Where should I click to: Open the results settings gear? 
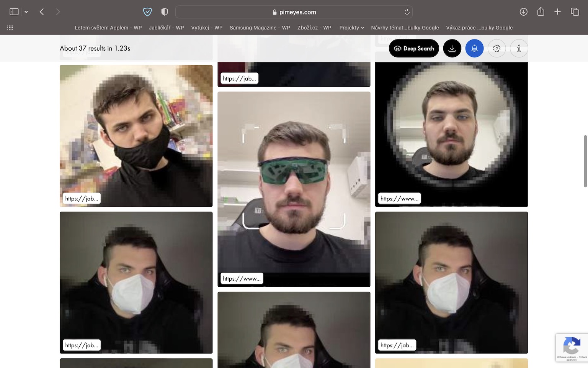pos(497,48)
